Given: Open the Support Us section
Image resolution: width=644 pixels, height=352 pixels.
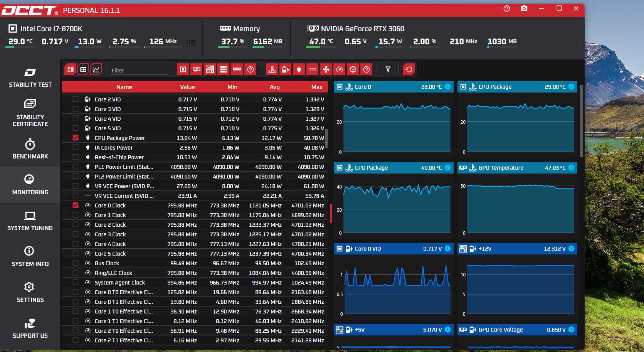Looking at the screenshot, I should coord(30,328).
